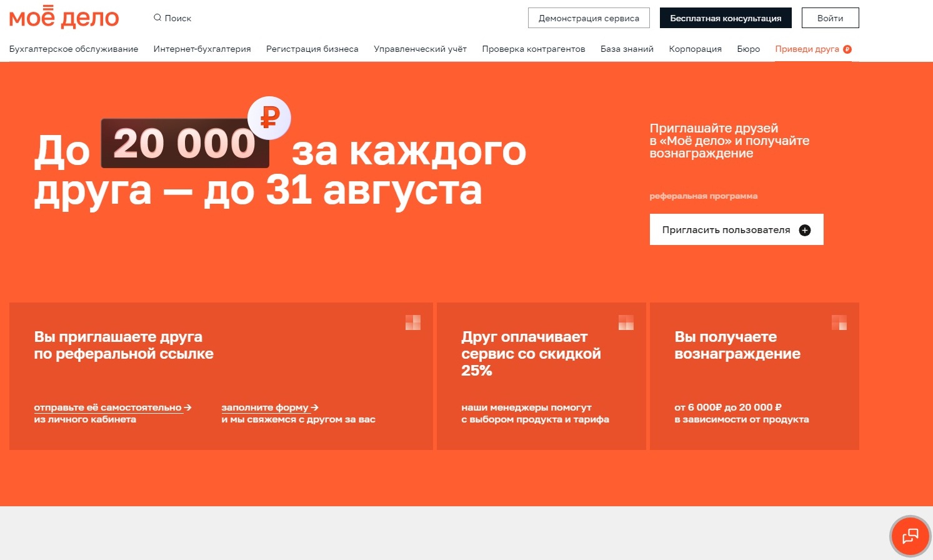933x560 pixels.
Task: Click the ruble coin icon near 20 000
Action: click(x=269, y=117)
